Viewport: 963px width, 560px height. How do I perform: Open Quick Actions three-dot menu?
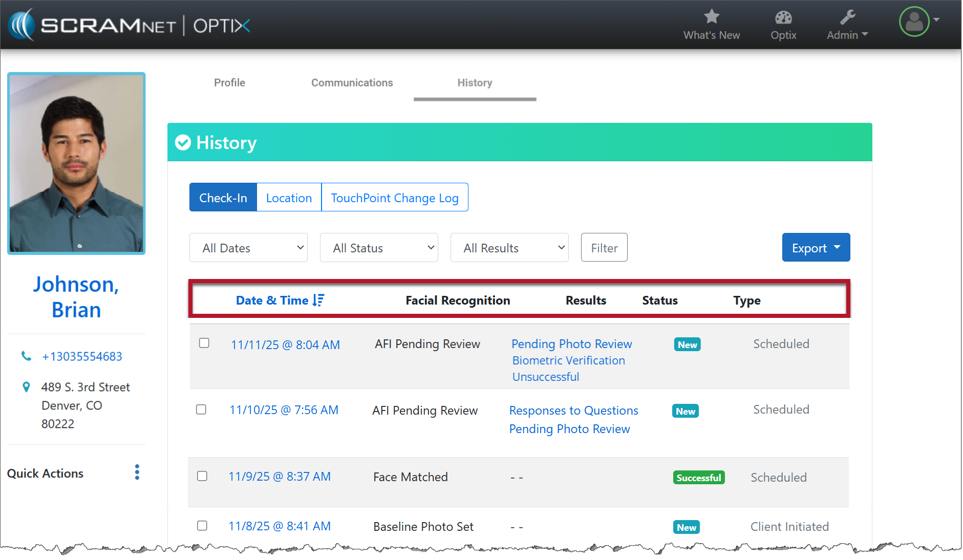click(137, 472)
